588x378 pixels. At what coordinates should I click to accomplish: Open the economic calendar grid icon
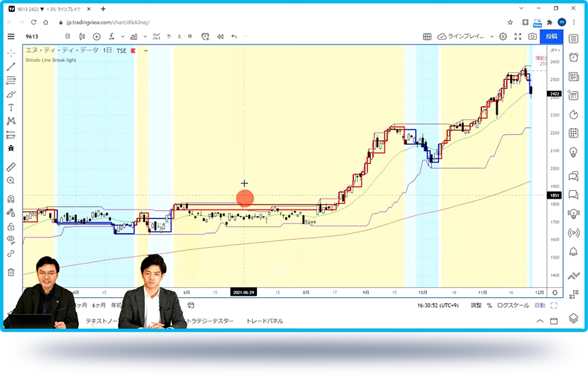tap(573, 133)
